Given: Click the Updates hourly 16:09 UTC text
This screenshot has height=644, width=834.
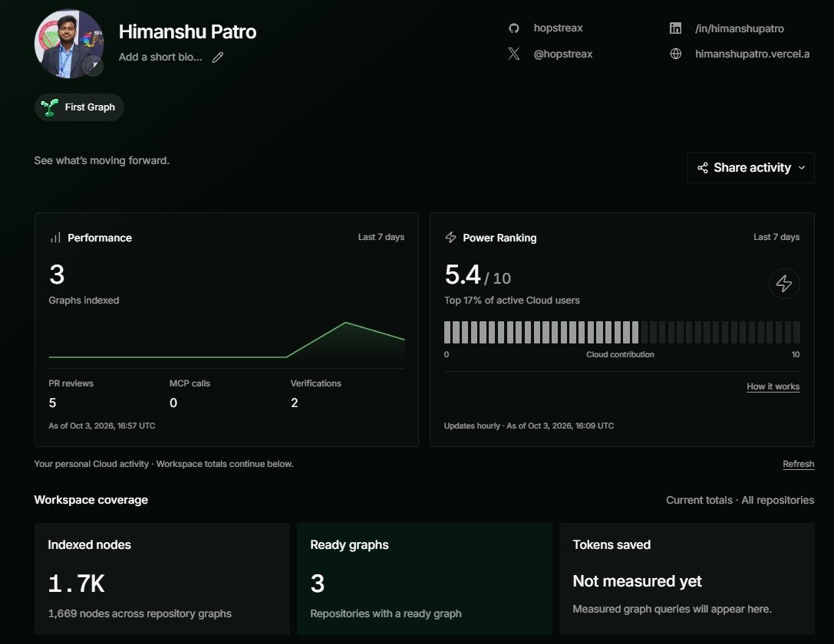Looking at the screenshot, I should (529, 426).
